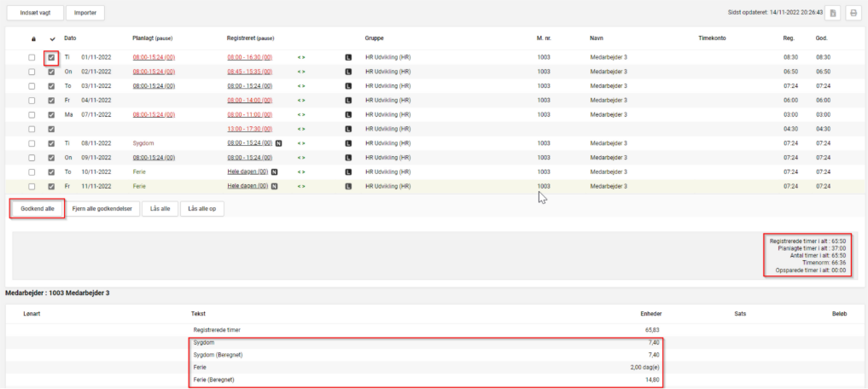The height and width of the screenshot is (389, 868).
Task: Click the black L icon on 02/11-2022 row
Action: click(x=348, y=72)
